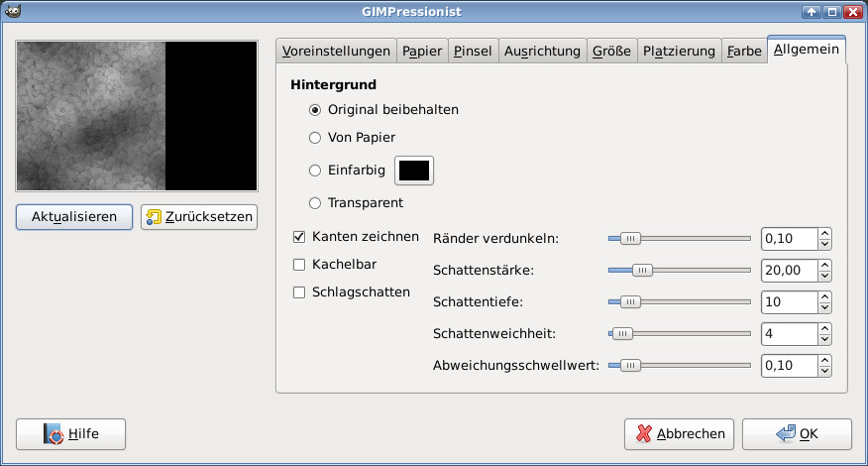Select the Einfarbig radio option

point(315,171)
